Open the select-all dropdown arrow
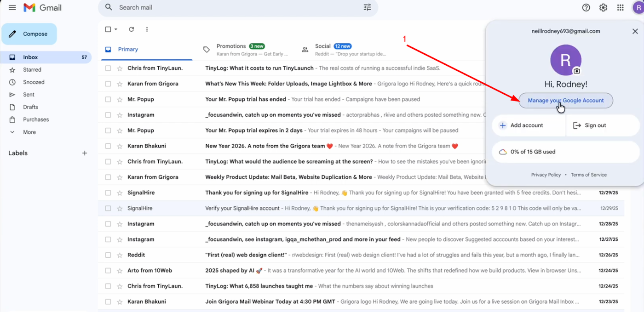Screen dimensions: 644x312 coord(116,29)
